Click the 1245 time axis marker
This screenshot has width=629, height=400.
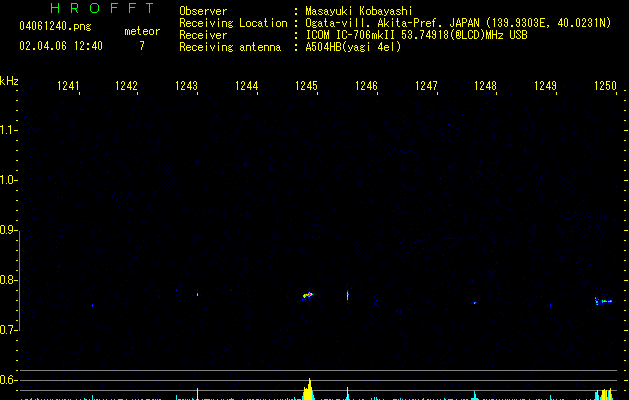click(306, 86)
